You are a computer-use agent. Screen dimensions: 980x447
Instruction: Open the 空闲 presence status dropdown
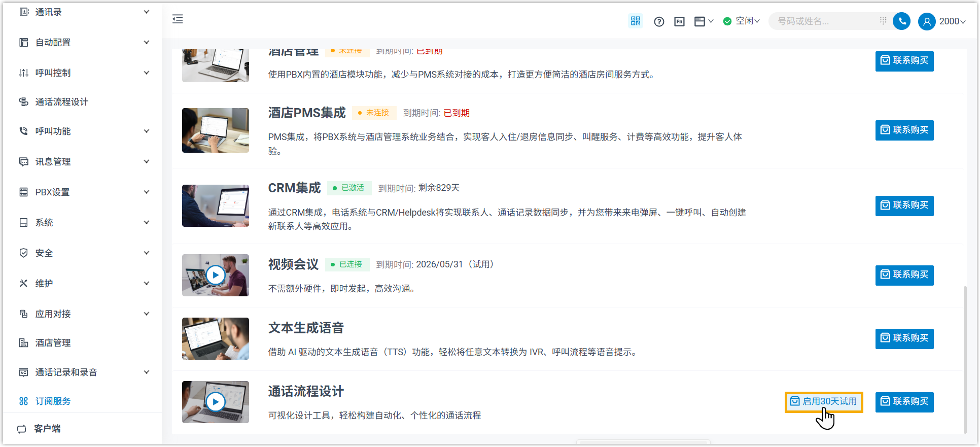click(x=741, y=21)
